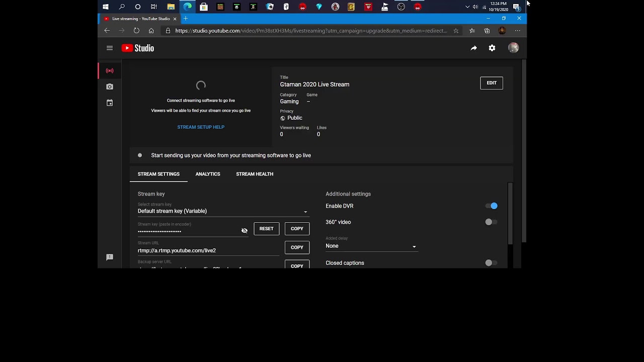Open the Windows Start menu
The width and height of the screenshot is (644, 362).
(x=106, y=7)
